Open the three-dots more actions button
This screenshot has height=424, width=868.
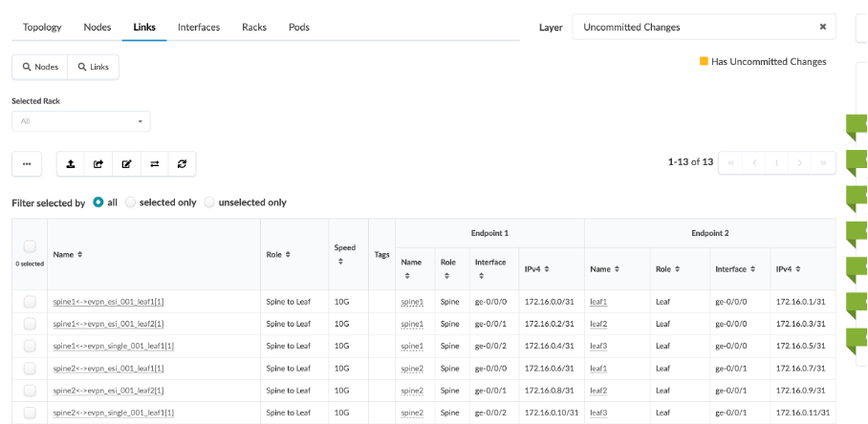point(26,163)
